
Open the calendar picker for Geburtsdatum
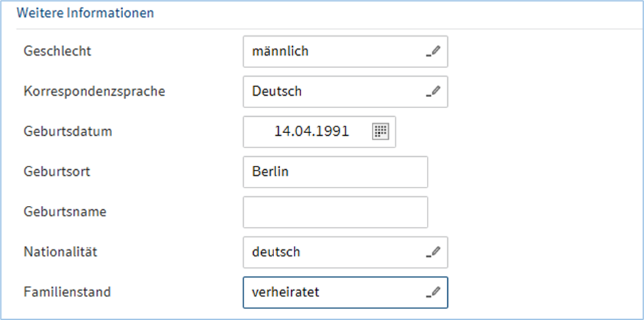[380, 131]
